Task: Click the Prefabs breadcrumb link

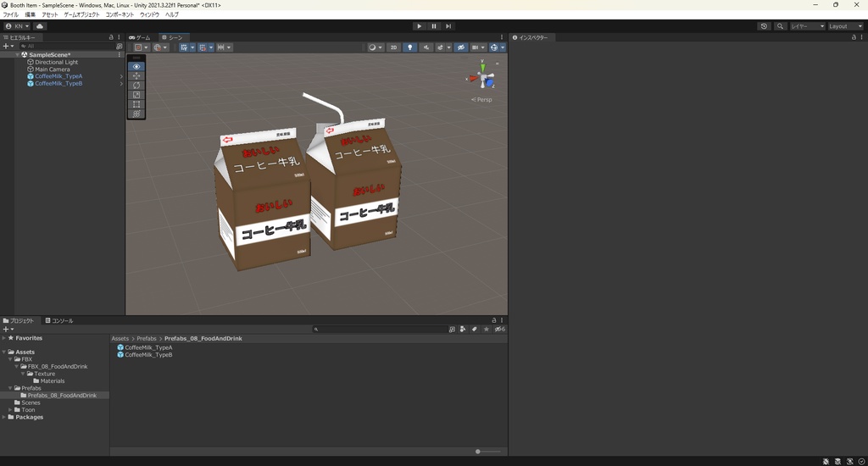Action: [x=145, y=338]
